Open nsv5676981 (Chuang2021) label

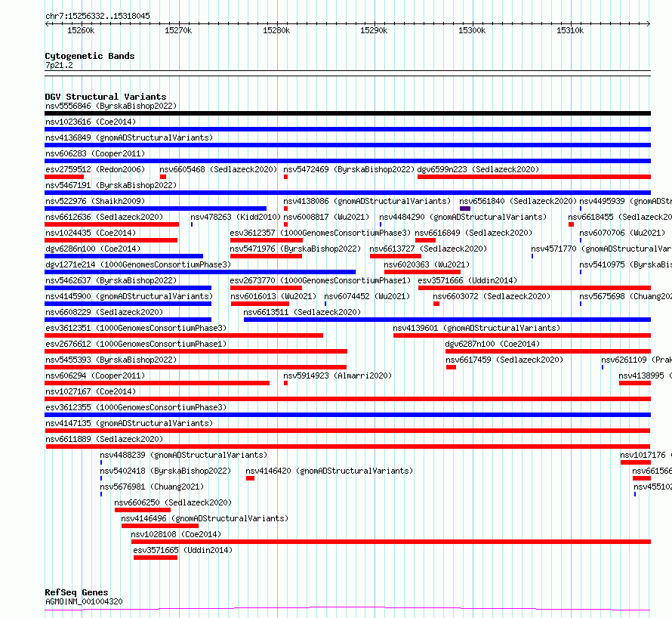[x=152, y=487]
